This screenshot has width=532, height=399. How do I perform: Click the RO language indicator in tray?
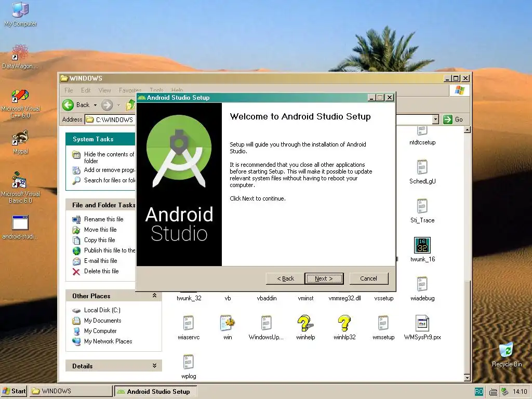(x=478, y=392)
